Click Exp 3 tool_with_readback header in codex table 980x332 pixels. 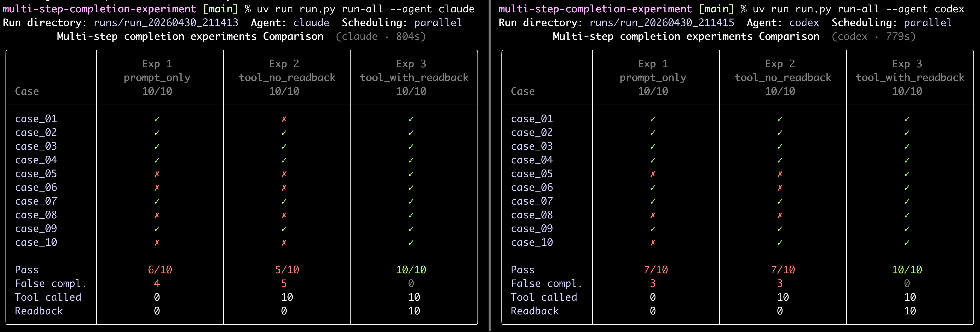[910, 77]
